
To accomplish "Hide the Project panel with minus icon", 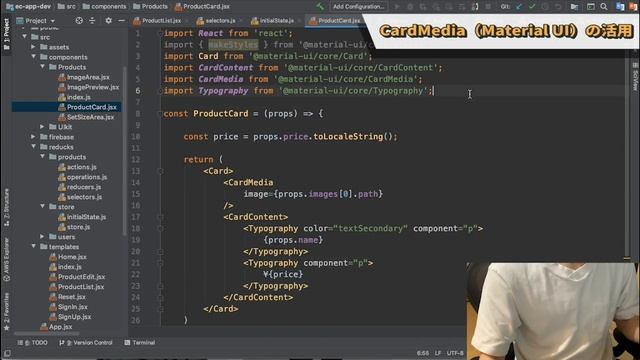I will pos(122,20).
